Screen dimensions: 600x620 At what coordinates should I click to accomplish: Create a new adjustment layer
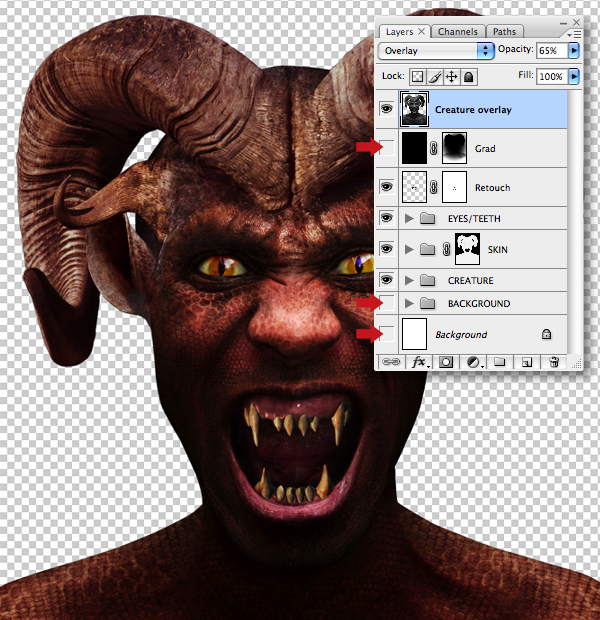(x=474, y=362)
